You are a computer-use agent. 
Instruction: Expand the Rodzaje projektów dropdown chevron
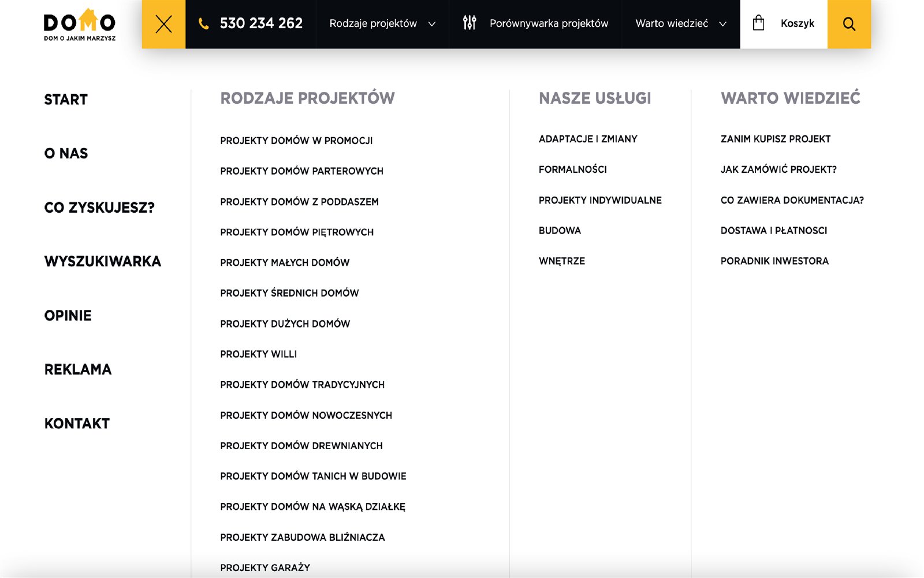point(432,24)
